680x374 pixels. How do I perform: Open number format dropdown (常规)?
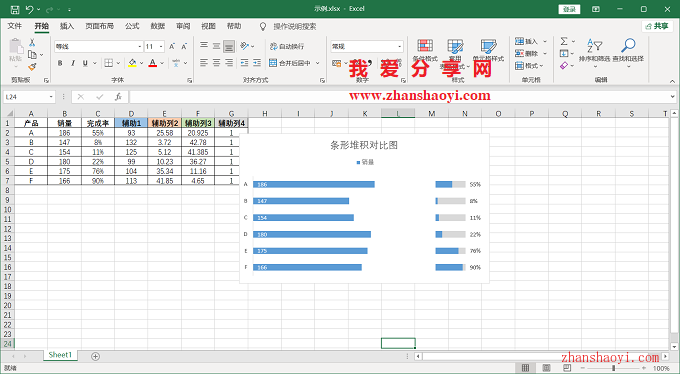[x=399, y=46]
